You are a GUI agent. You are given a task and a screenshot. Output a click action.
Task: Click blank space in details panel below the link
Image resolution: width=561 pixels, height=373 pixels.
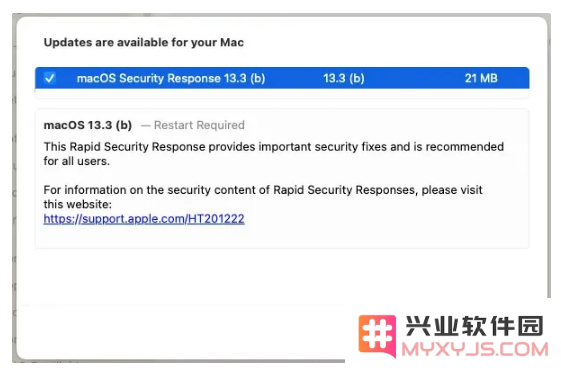click(x=282, y=236)
